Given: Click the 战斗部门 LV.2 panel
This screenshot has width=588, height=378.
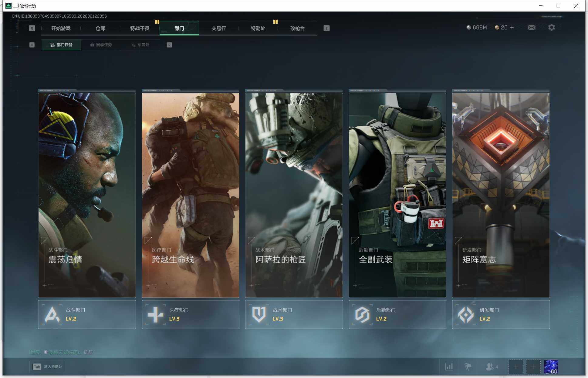Looking at the screenshot, I should [87, 314].
